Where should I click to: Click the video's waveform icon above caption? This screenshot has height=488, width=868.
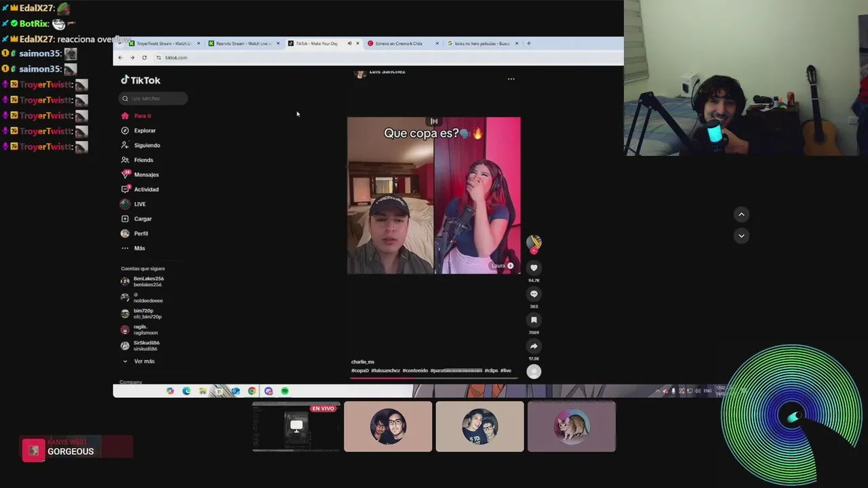pos(434,121)
